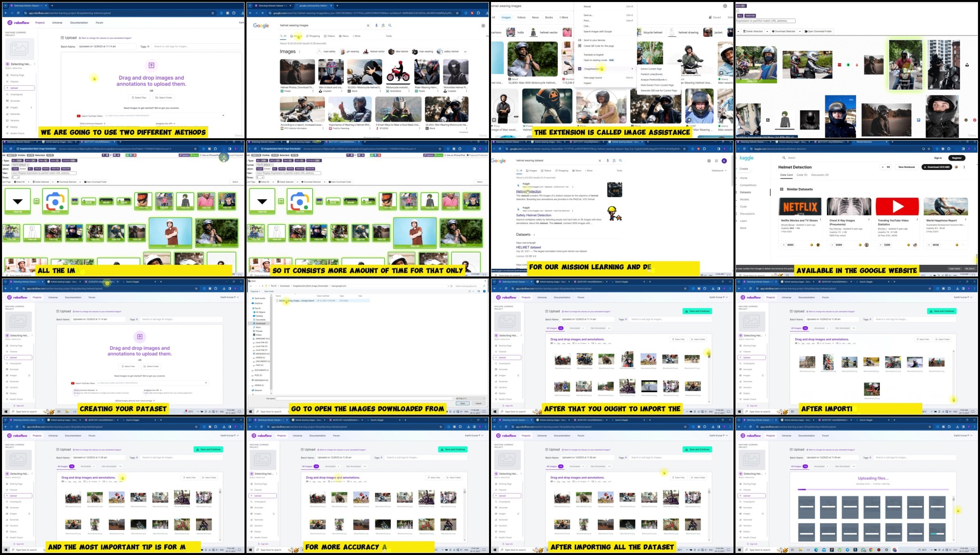This screenshot has height=555, width=980.
Task: Click the preview pane icon in Open dialog
Action: coord(478,291)
